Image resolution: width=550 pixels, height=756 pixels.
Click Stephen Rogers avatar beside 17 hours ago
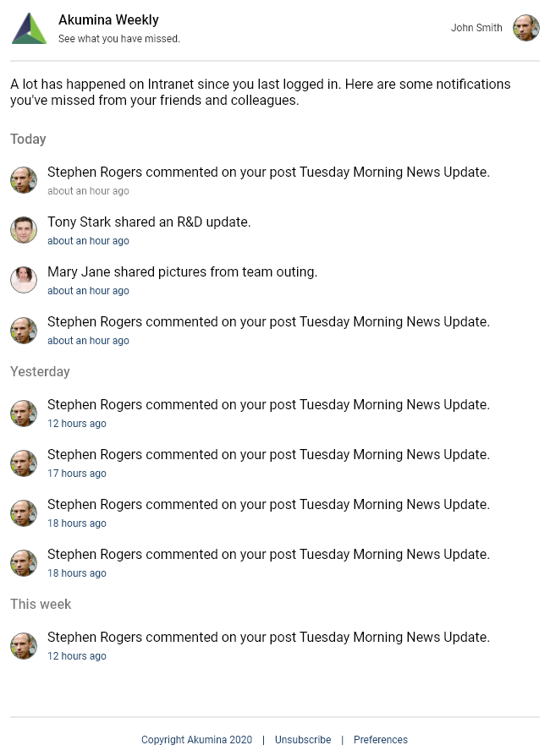pyautogui.click(x=24, y=463)
